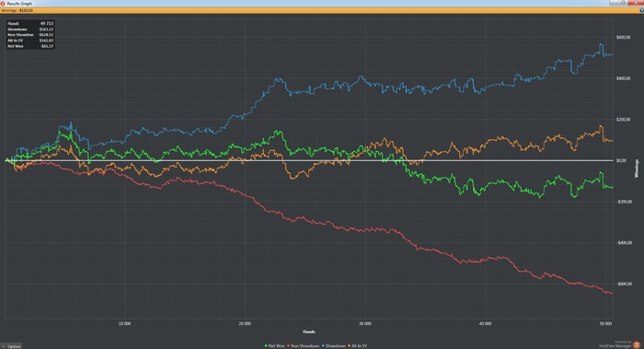
Task: Click the Hands x-axis title
Action: [x=309, y=332]
